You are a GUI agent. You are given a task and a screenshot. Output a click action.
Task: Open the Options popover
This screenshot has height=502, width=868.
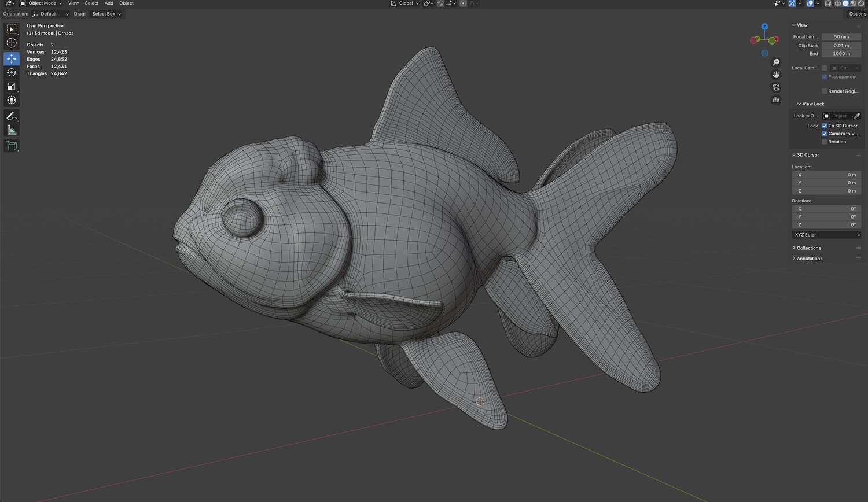(857, 14)
